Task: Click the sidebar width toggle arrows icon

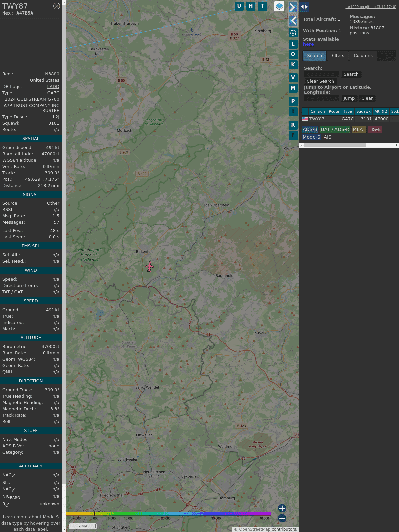Action: coord(304,7)
